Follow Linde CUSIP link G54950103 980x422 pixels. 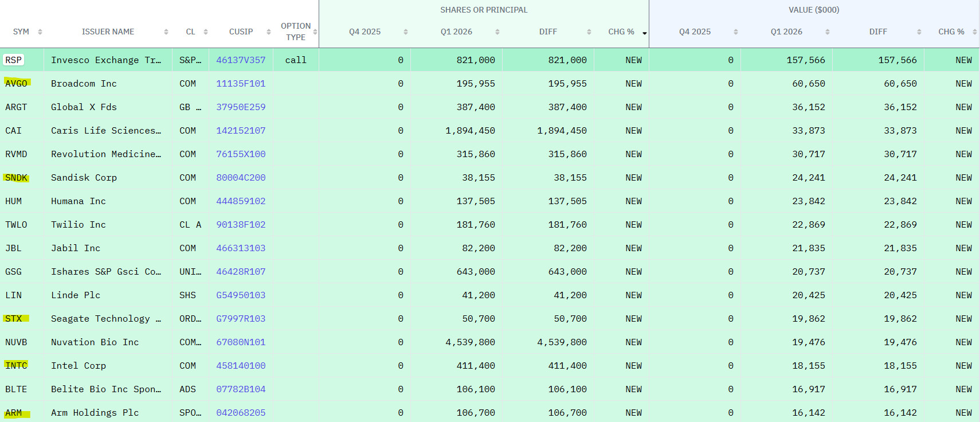[x=241, y=295]
